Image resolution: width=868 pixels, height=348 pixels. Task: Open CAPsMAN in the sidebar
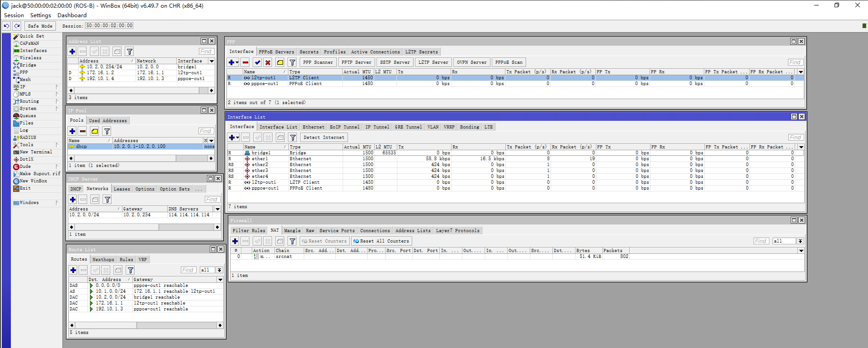point(29,43)
